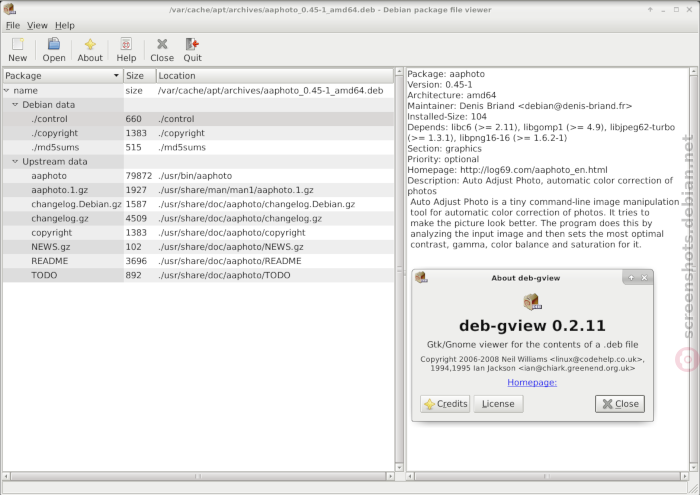Click main window shade arrow in title bar

[650, 9]
